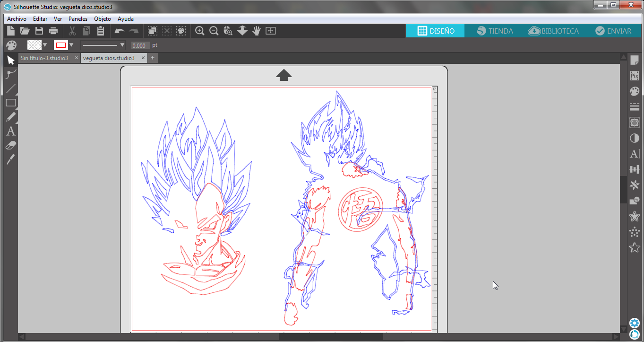Open the PixScan panel
The height and width of the screenshot is (342, 644).
[x=634, y=75]
